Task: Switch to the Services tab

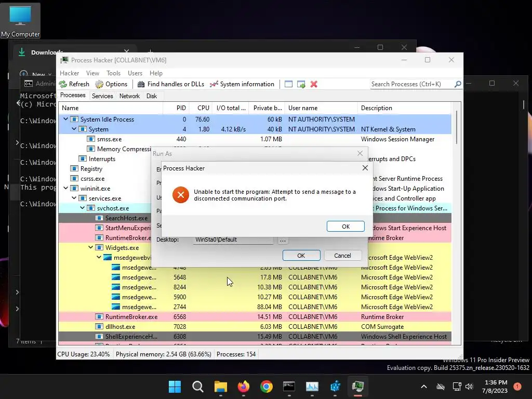Action: pos(102,96)
